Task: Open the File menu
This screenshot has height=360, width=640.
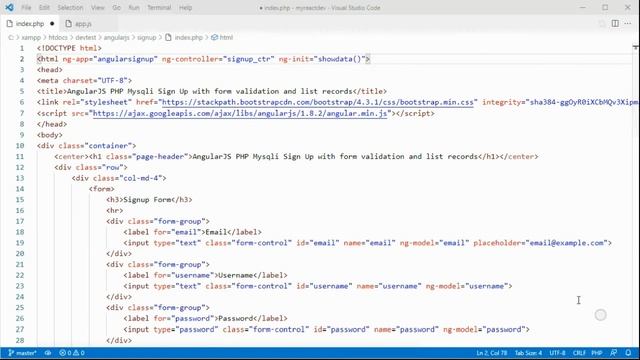Action: pos(26,8)
